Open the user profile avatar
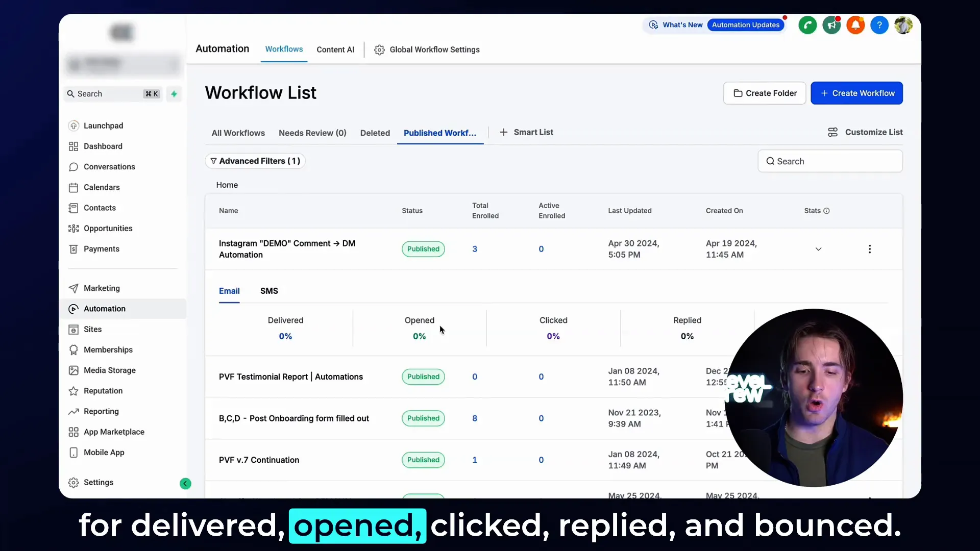 [x=903, y=25]
